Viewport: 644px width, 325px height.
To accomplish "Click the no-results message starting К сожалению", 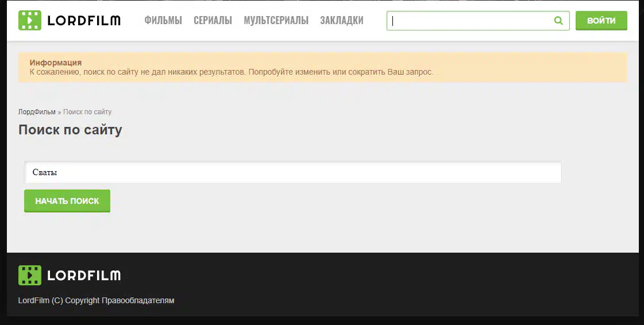I will coord(232,72).
